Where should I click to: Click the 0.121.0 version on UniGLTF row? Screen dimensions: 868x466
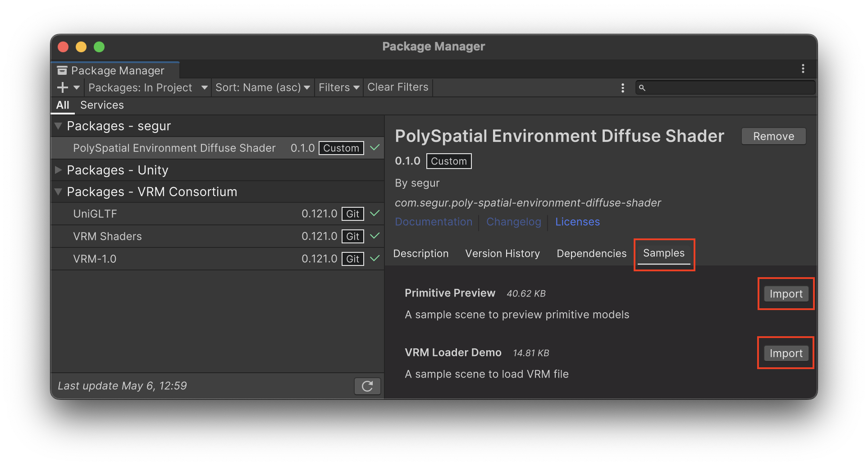tap(320, 214)
